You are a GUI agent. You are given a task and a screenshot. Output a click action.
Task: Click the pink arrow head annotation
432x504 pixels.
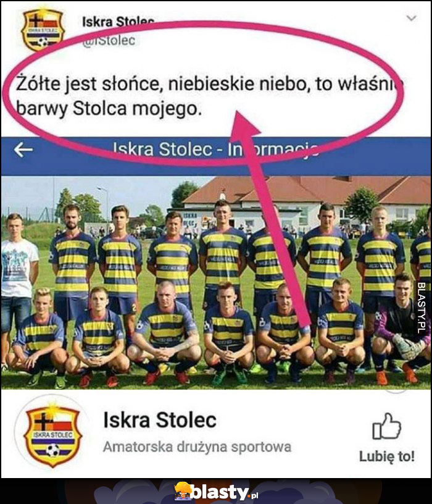click(245, 124)
